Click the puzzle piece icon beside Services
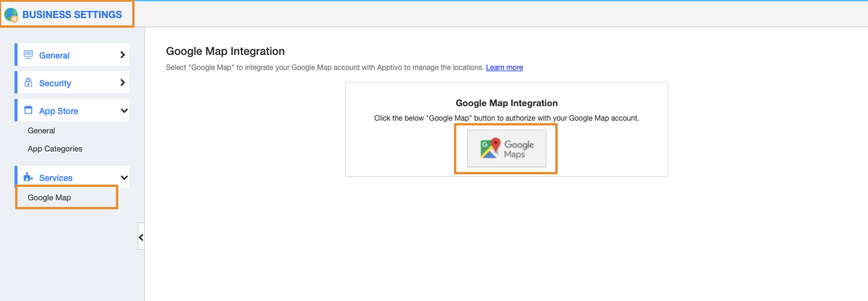868x301 pixels. 28,177
